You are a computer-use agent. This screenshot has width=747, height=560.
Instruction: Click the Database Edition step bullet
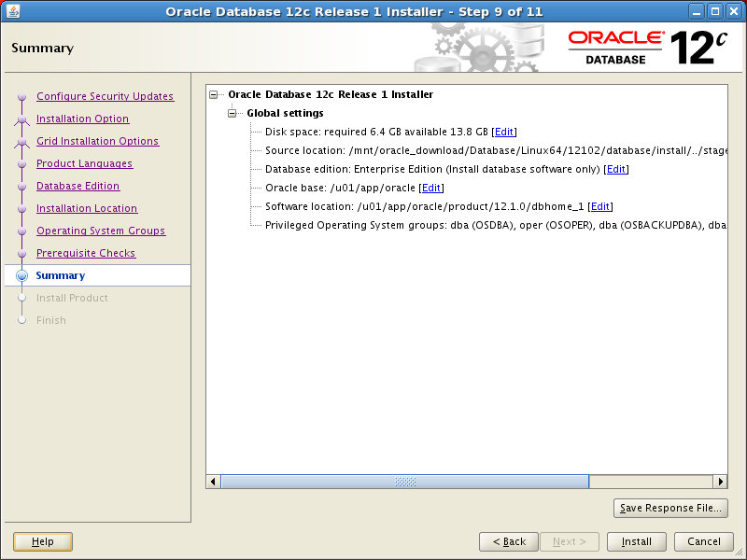(x=21, y=186)
